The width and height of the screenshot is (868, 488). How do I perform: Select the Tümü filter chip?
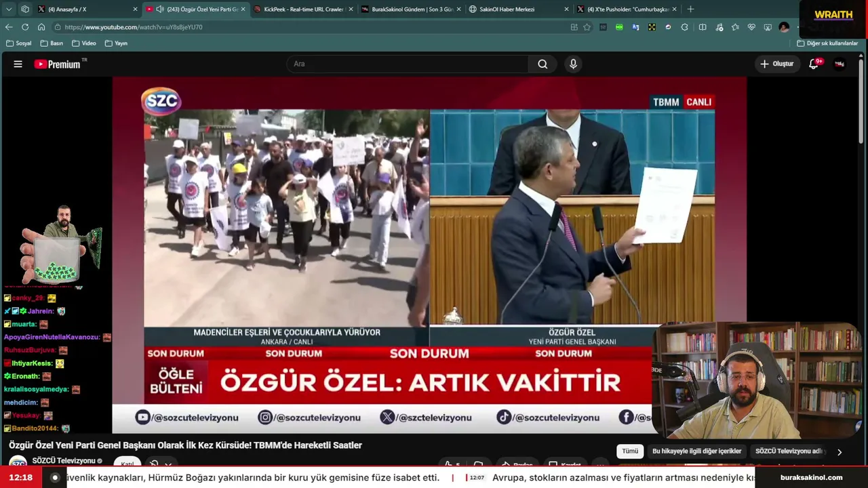[630, 451]
